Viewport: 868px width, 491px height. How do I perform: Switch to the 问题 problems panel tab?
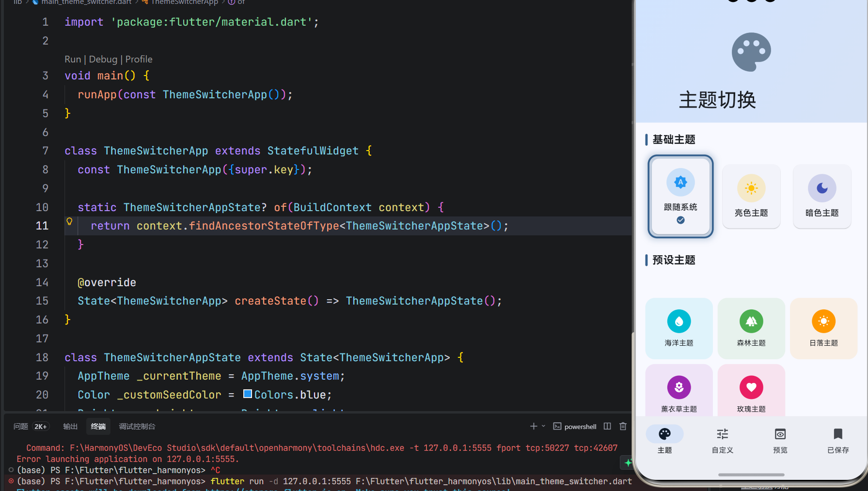pyautogui.click(x=21, y=426)
